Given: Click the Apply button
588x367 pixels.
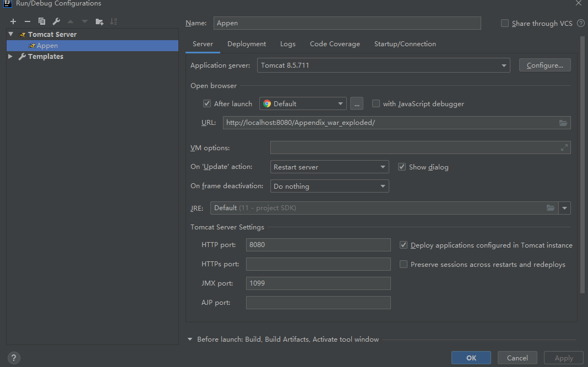Looking at the screenshot, I should coord(564,358).
